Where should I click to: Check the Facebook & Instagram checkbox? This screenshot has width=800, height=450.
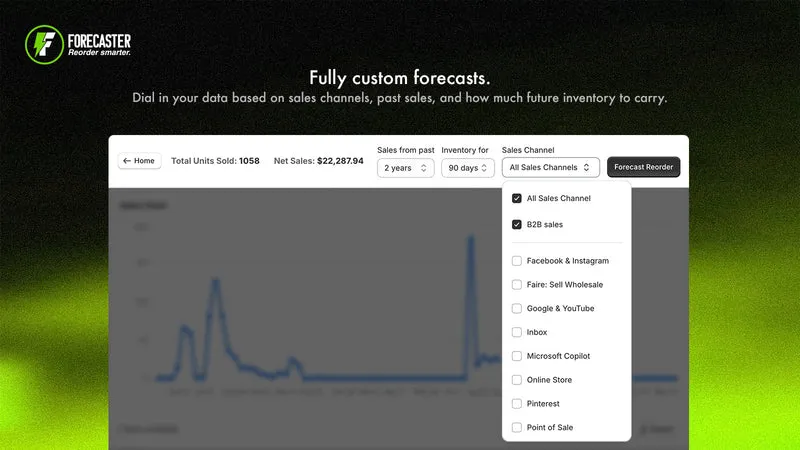click(517, 261)
